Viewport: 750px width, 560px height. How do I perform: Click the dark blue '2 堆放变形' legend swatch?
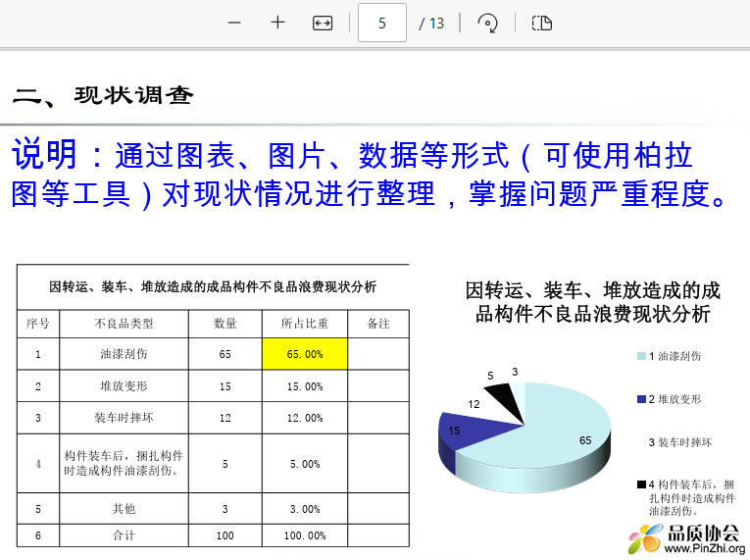(x=641, y=399)
